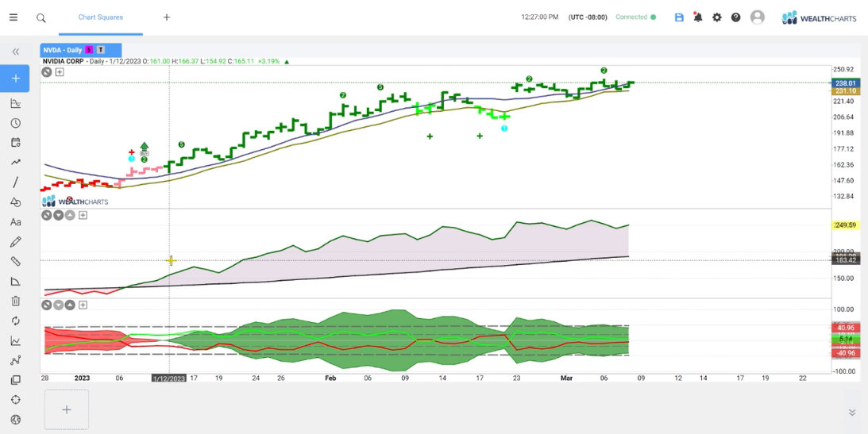The image size is (868, 434).
Task: Click the down arrow on the bottom oscillator panel
Action: pos(58,305)
